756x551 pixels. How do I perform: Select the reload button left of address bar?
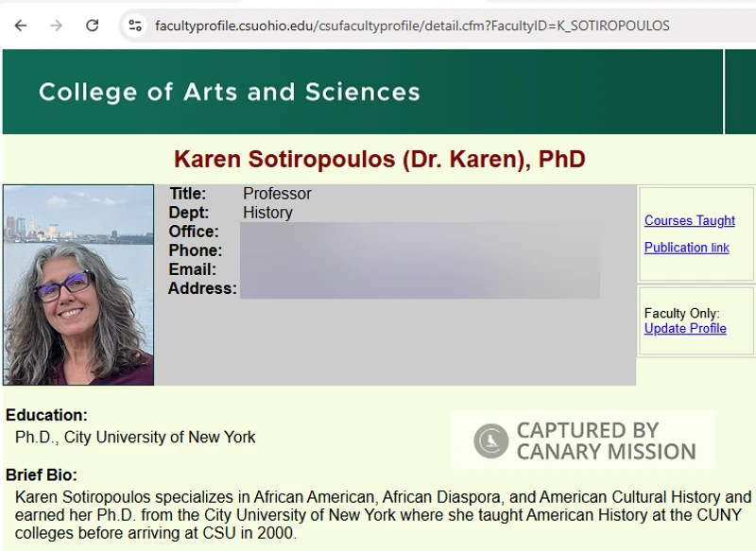pyautogui.click(x=92, y=26)
